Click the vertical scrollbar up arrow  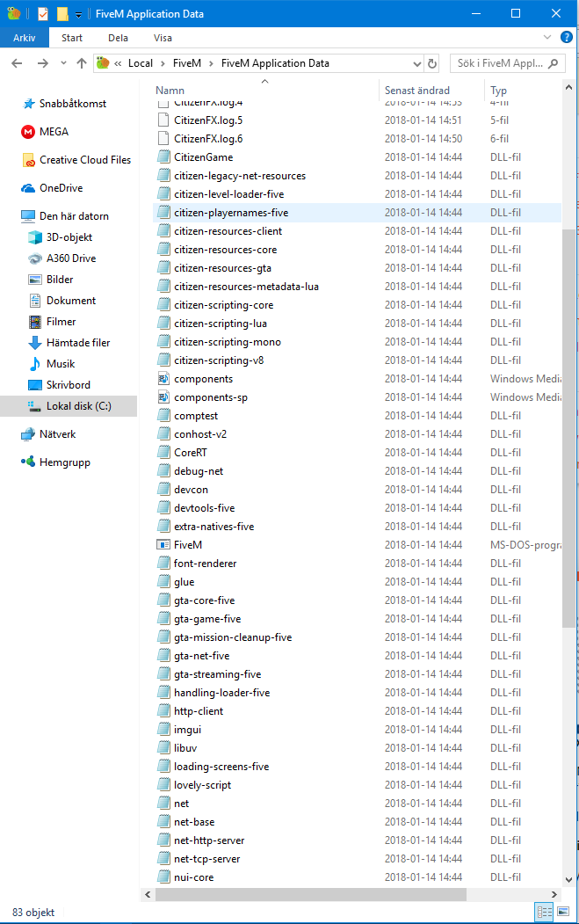(568, 87)
